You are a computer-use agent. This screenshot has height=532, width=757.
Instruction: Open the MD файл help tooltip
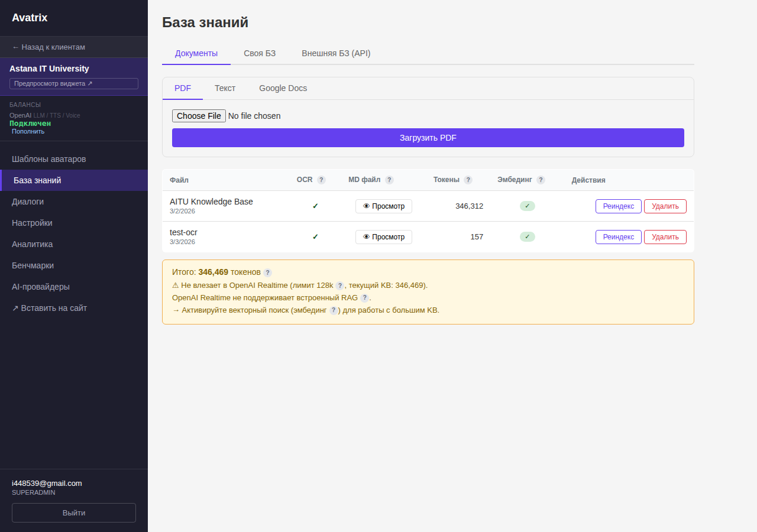389,180
